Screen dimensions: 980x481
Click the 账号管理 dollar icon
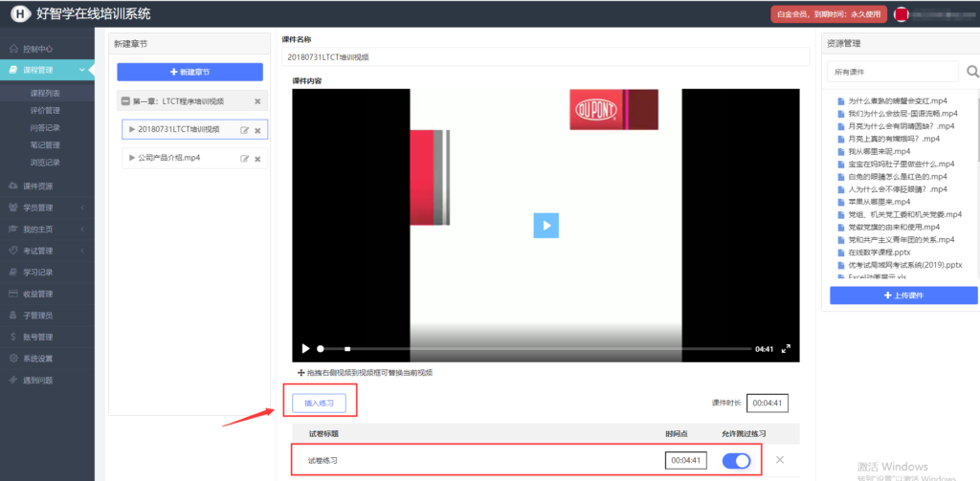13,337
